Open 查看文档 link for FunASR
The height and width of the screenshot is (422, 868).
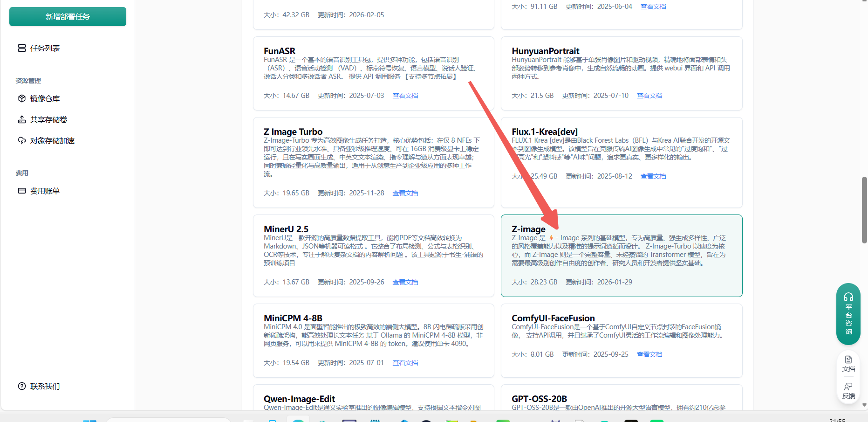point(405,96)
